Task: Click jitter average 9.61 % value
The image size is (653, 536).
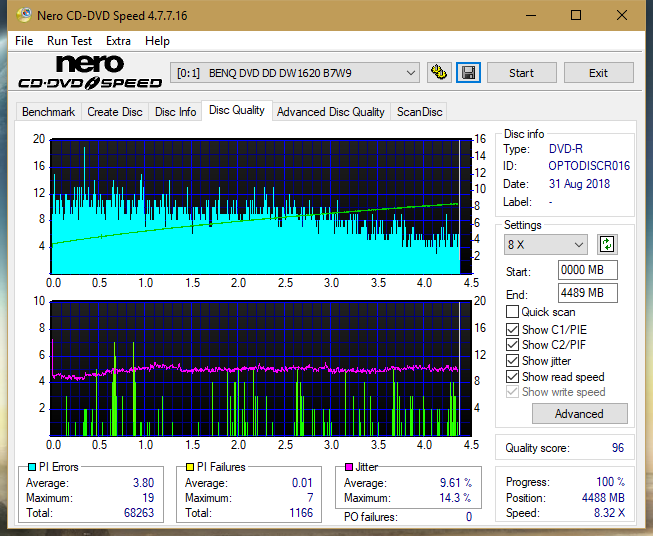Action: [x=456, y=483]
